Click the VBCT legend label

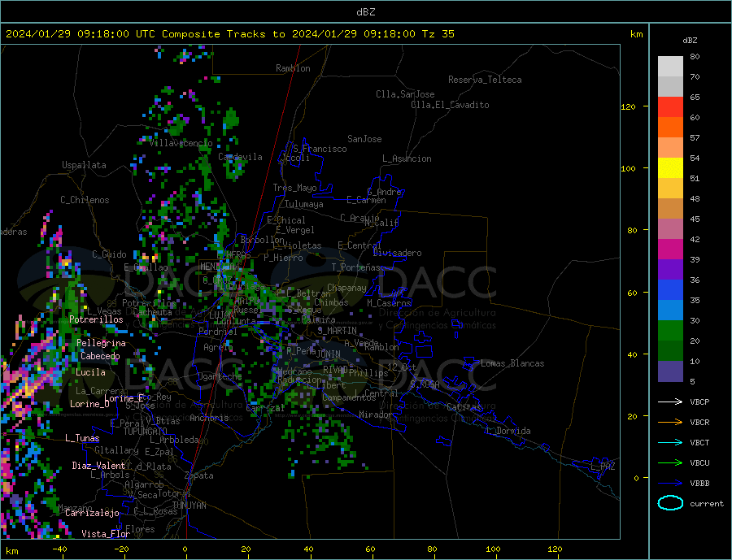tap(699, 442)
